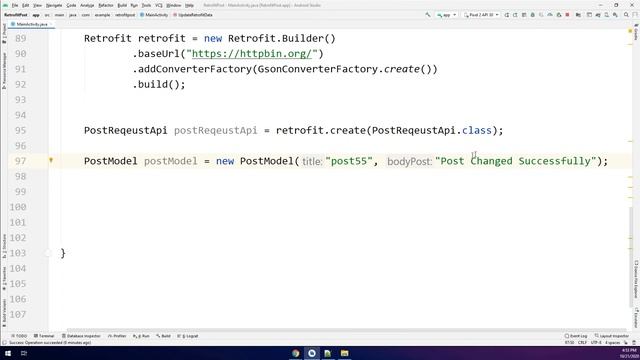Open the Resource Manager sidebar tab
This screenshot has height=360, width=640.
pos(4,71)
